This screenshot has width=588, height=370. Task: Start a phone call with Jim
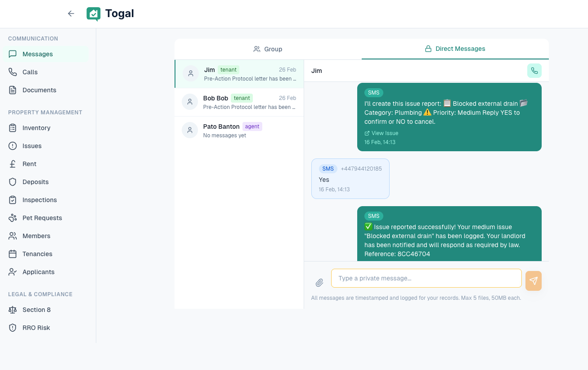point(534,71)
